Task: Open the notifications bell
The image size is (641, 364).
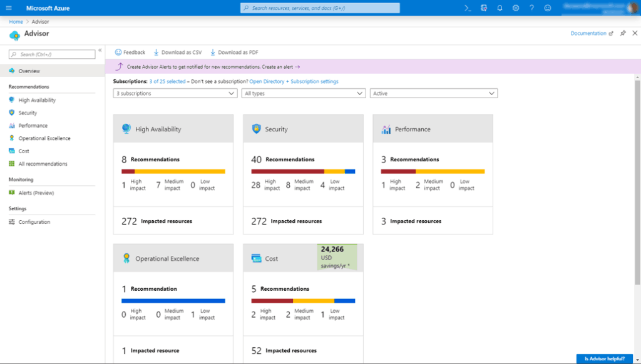Action: (x=498, y=8)
